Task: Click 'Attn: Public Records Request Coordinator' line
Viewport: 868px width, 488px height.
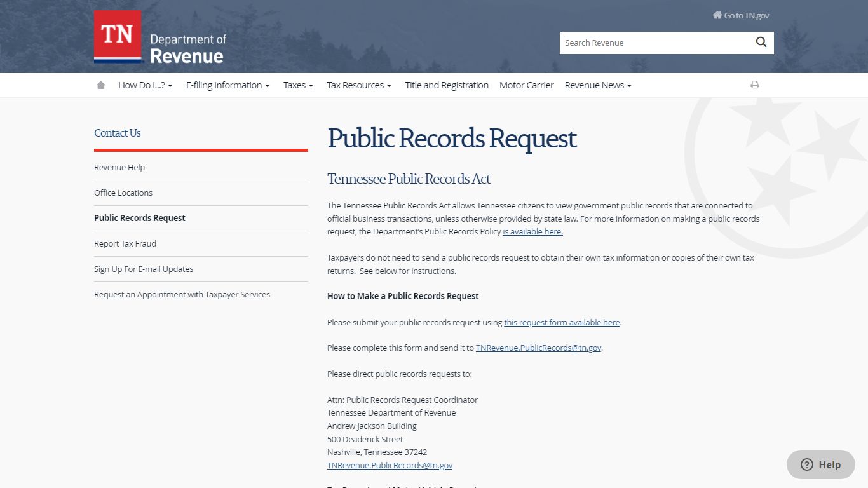Action: pyautogui.click(x=402, y=400)
